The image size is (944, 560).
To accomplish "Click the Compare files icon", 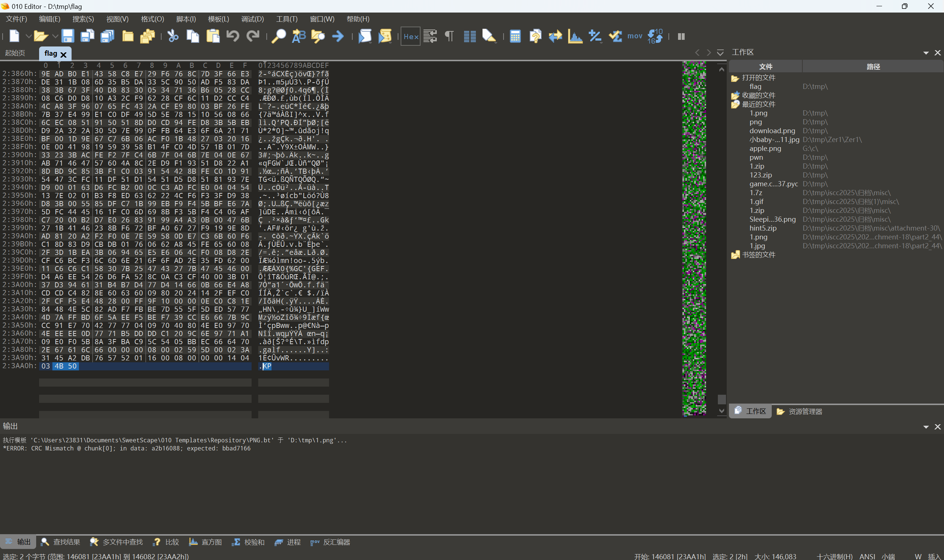I will click(x=535, y=36).
